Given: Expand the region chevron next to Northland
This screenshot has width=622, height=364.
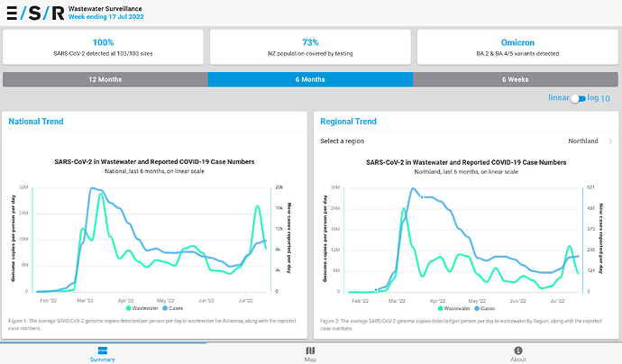Looking at the screenshot, I should (610, 141).
